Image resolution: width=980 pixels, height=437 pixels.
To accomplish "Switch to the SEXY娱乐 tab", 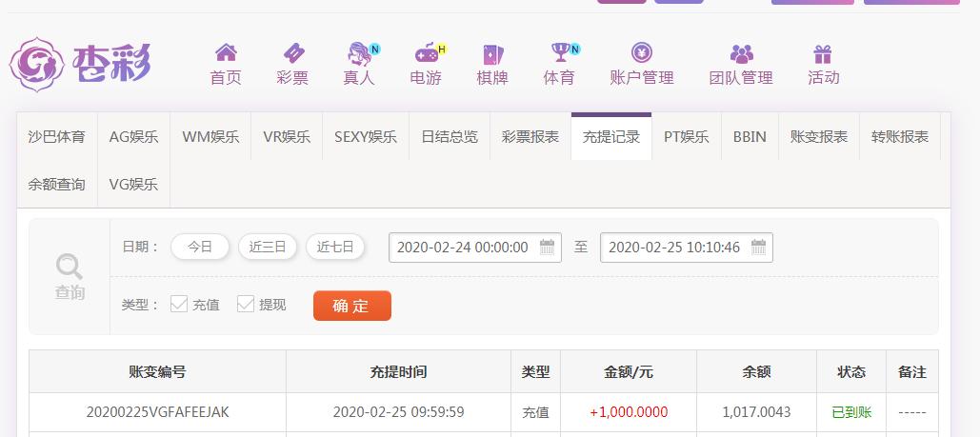I will [x=366, y=136].
